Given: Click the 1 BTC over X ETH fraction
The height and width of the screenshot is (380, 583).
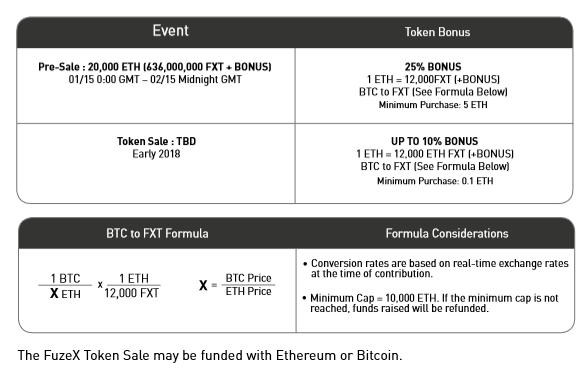Looking at the screenshot, I should tap(65, 286).
